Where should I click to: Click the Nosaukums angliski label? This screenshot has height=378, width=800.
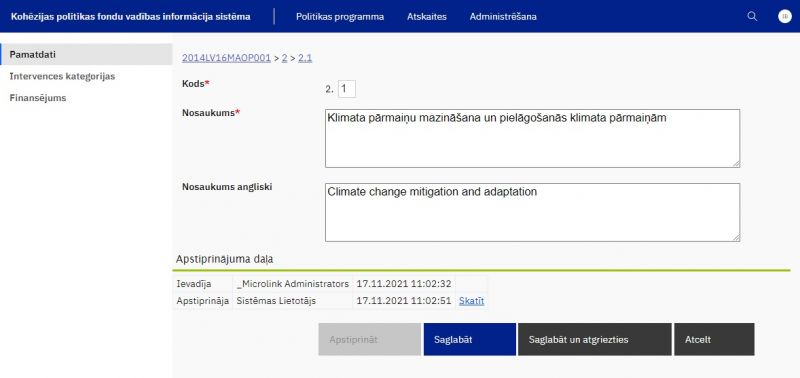click(x=227, y=187)
